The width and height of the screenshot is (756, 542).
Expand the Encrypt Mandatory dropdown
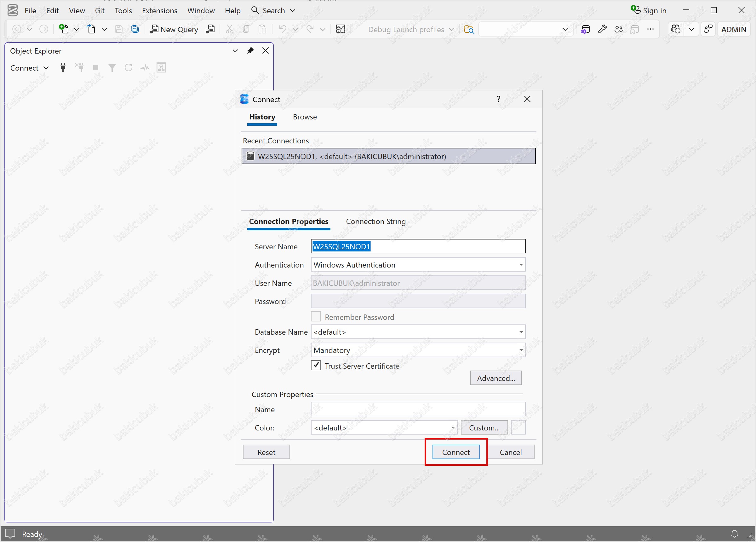[x=521, y=350]
